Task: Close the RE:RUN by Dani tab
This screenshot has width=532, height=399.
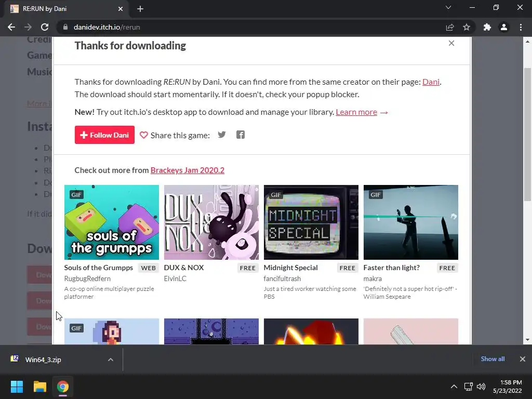Action: pyautogui.click(x=121, y=9)
